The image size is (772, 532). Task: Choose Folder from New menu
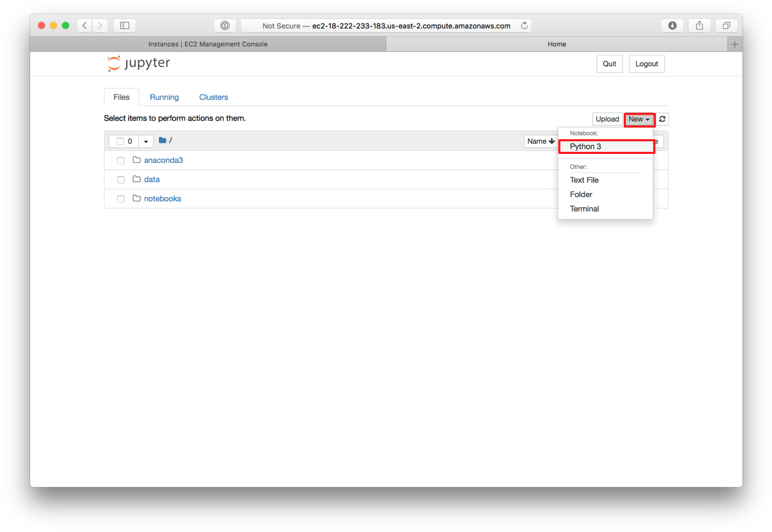(x=605, y=195)
